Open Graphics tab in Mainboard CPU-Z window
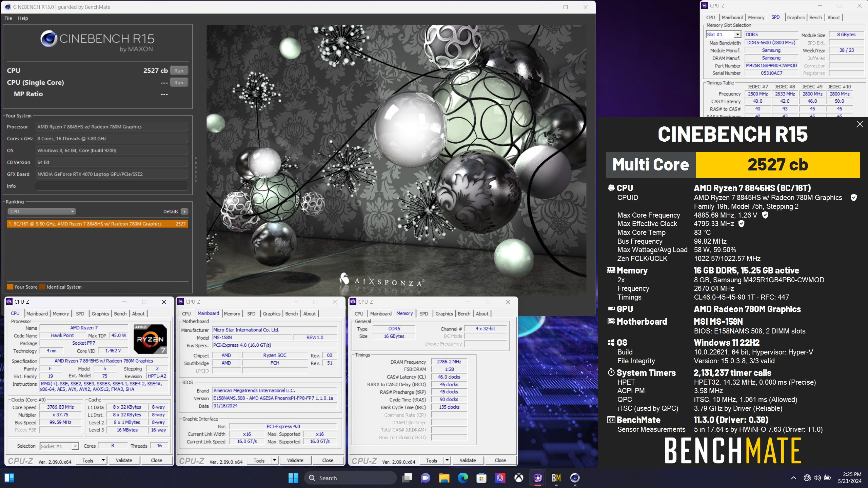868x488 pixels. click(x=272, y=314)
